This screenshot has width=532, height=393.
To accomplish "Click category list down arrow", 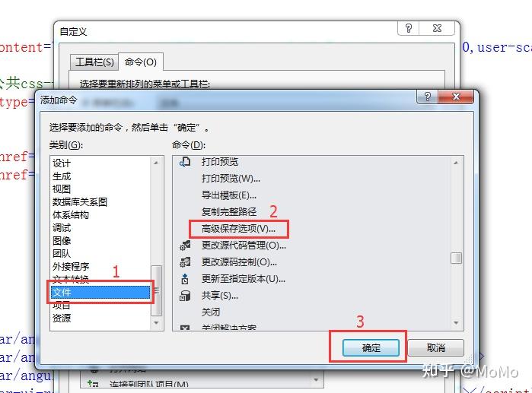I will (156, 323).
